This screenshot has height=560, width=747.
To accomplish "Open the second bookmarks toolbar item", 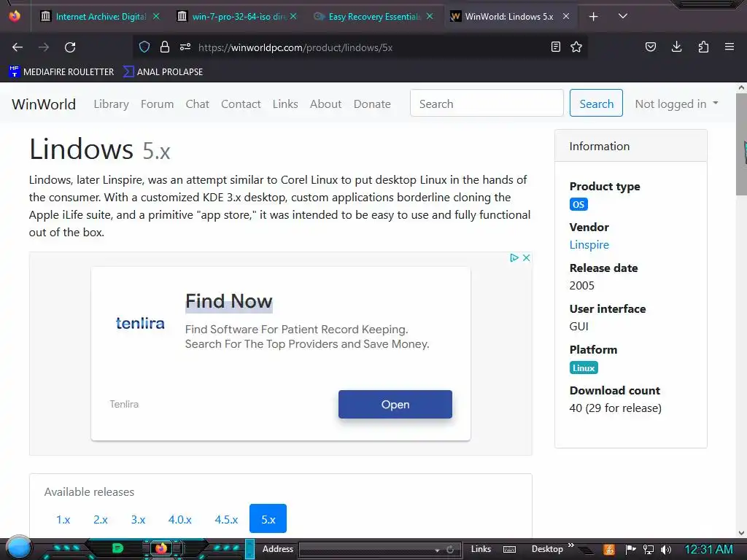I will point(163,72).
